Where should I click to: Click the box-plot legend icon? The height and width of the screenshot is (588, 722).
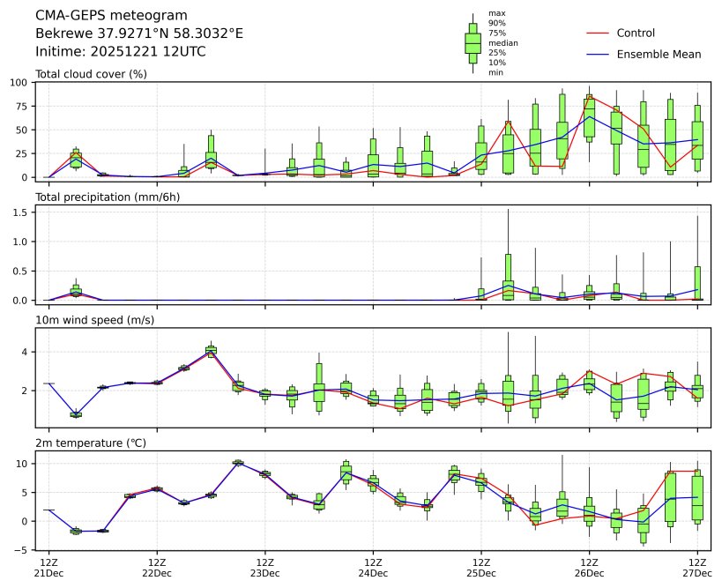pos(473,42)
